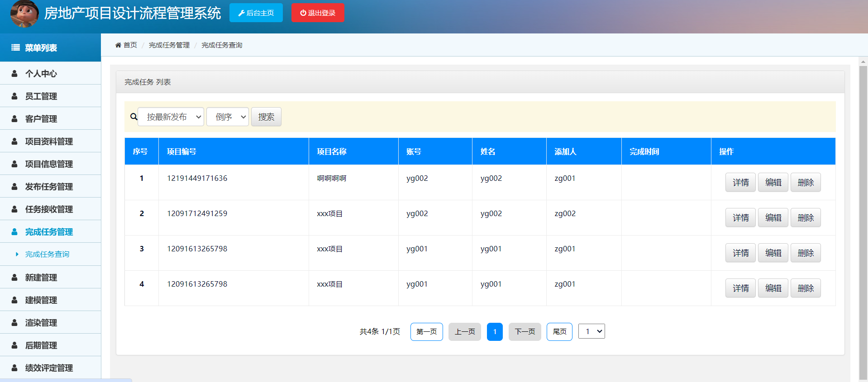Click the cartoon avatar logo in header

tap(24, 14)
